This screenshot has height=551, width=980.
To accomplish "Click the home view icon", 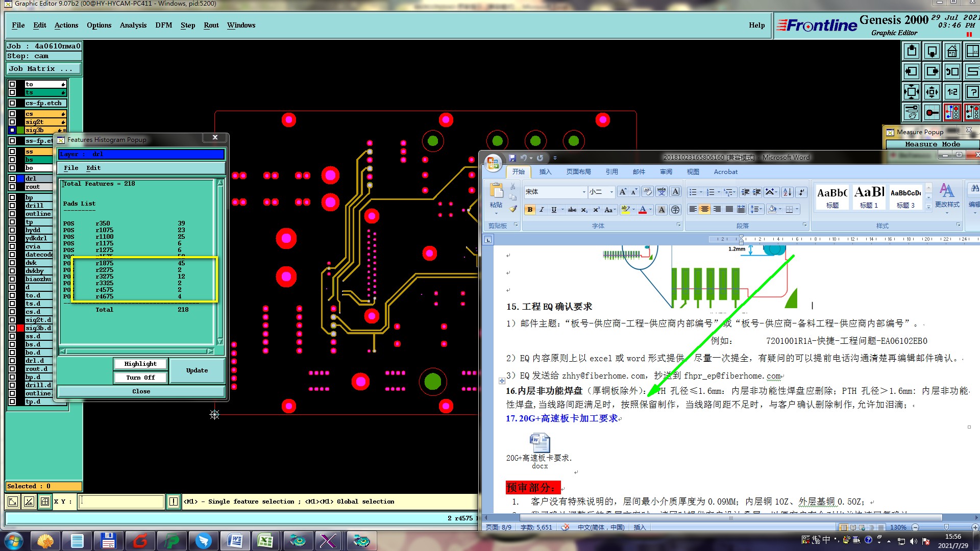I will click(952, 52).
